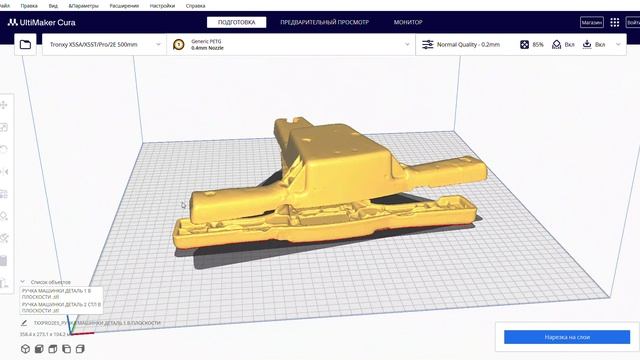Open the Настройки menu
Screen dimensions: 640x360
tap(162, 6)
